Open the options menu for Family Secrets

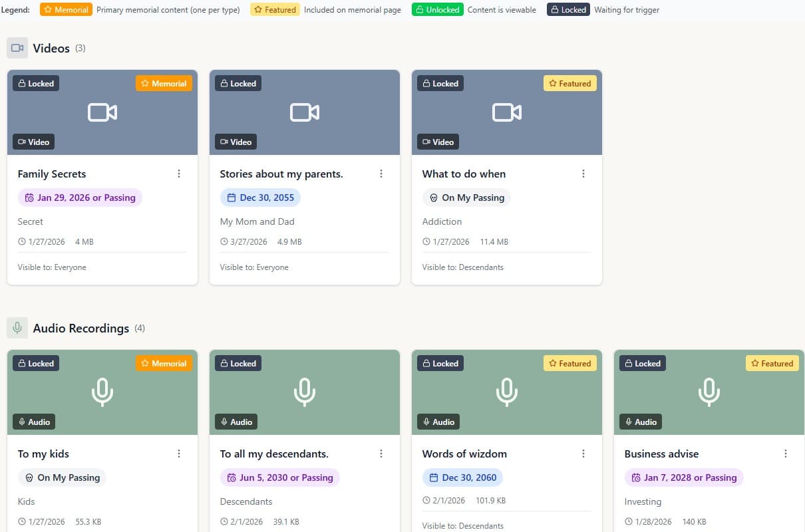[179, 174]
